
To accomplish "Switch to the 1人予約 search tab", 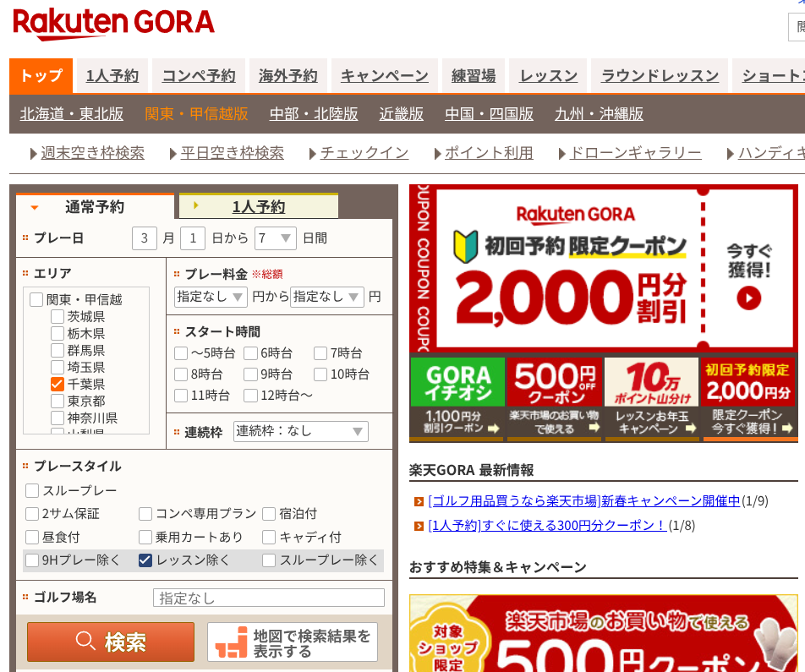I will pos(258,206).
